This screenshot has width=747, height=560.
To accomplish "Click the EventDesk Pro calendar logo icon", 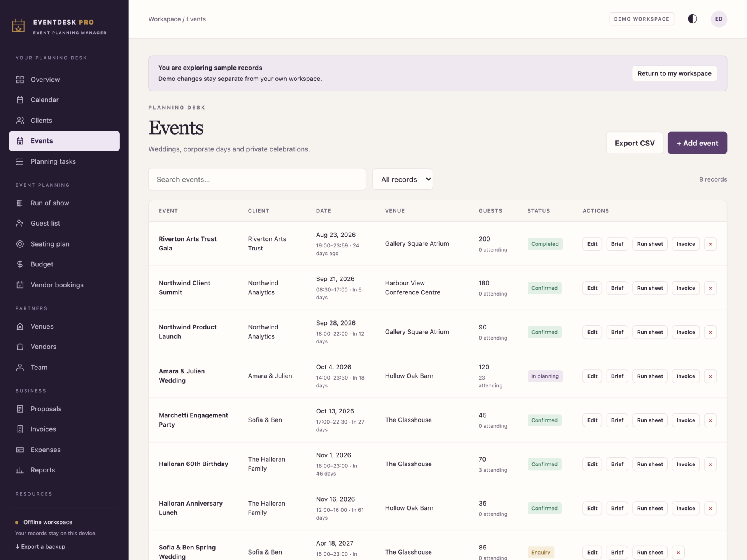I will (x=18, y=26).
